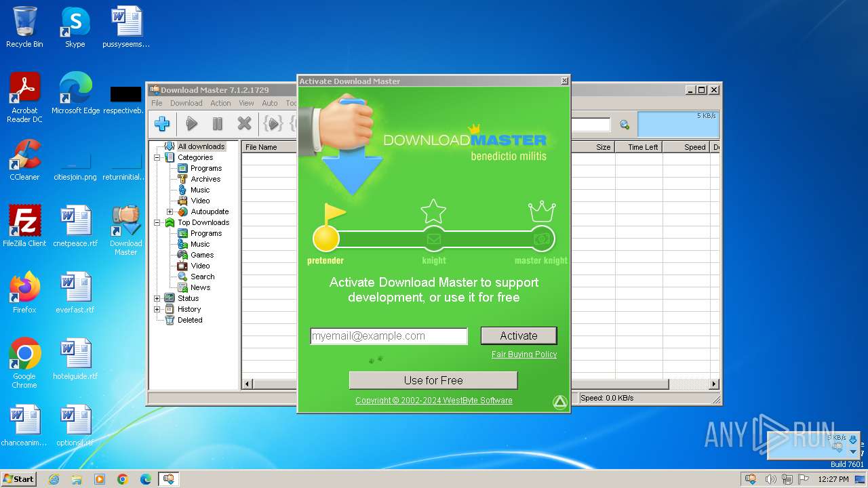
Task: Click the Delete download X icon
Action: coord(244,123)
